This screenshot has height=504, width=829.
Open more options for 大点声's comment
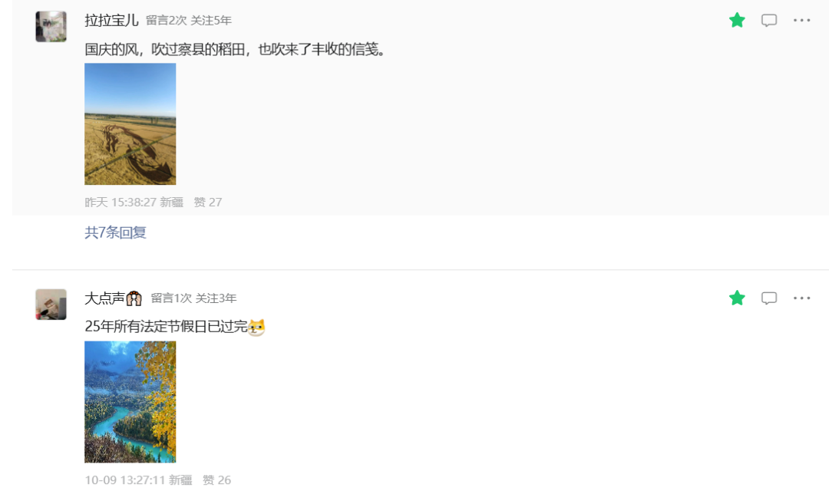tap(801, 298)
